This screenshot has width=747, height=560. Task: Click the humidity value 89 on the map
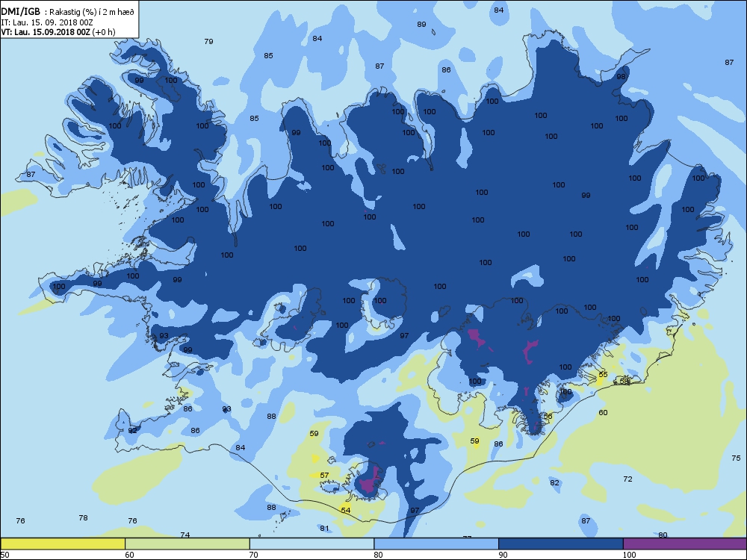coord(421,25)
